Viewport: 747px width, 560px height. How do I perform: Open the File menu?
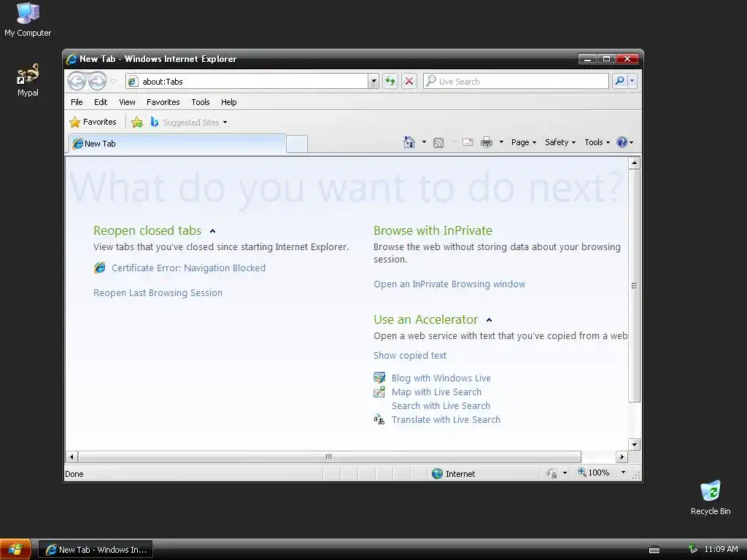(x=77, y=102)
